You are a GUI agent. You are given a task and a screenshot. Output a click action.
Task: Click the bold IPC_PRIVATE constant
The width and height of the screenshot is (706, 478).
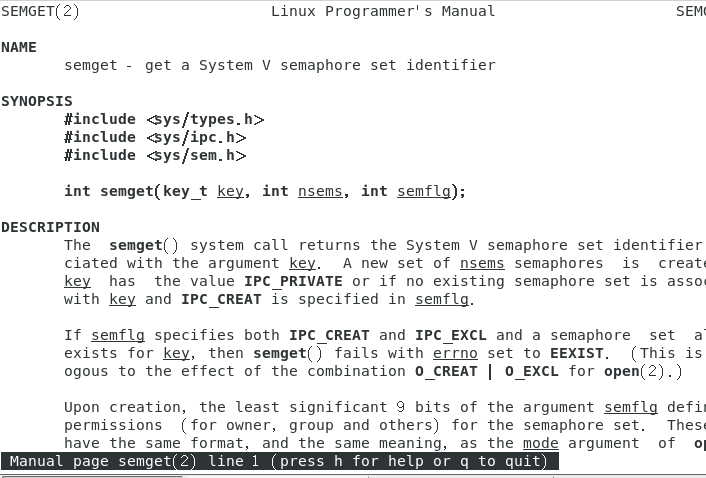click(x=293, y=281)
